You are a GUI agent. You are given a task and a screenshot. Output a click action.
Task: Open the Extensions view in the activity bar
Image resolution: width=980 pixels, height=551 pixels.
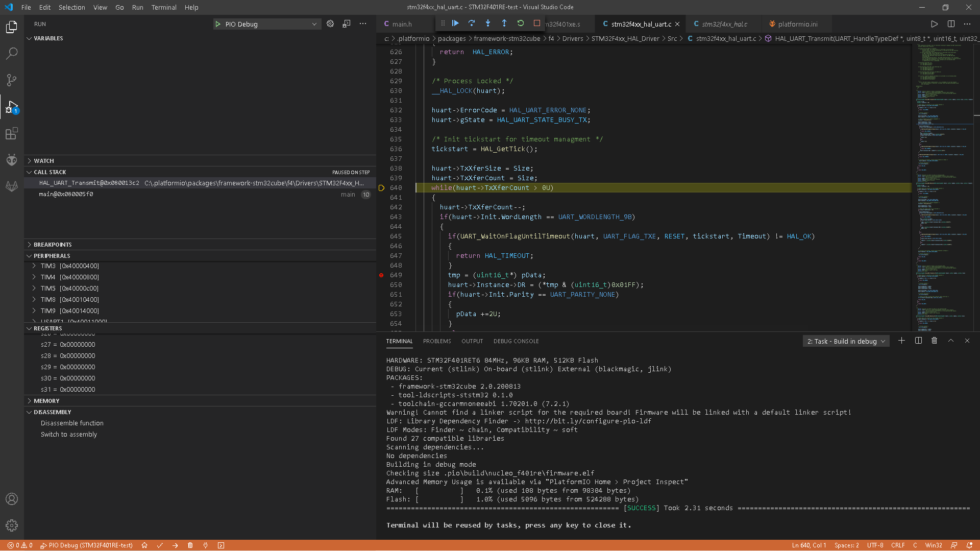tap(12, 133)
